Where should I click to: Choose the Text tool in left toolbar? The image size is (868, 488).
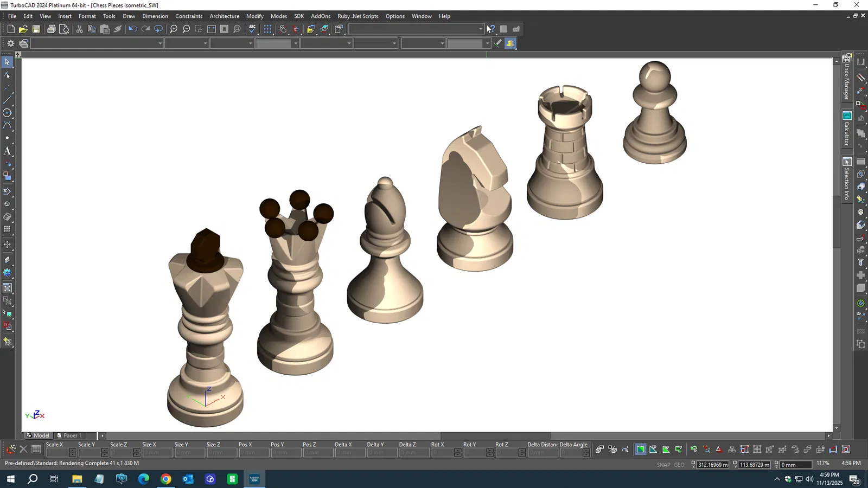7,151
